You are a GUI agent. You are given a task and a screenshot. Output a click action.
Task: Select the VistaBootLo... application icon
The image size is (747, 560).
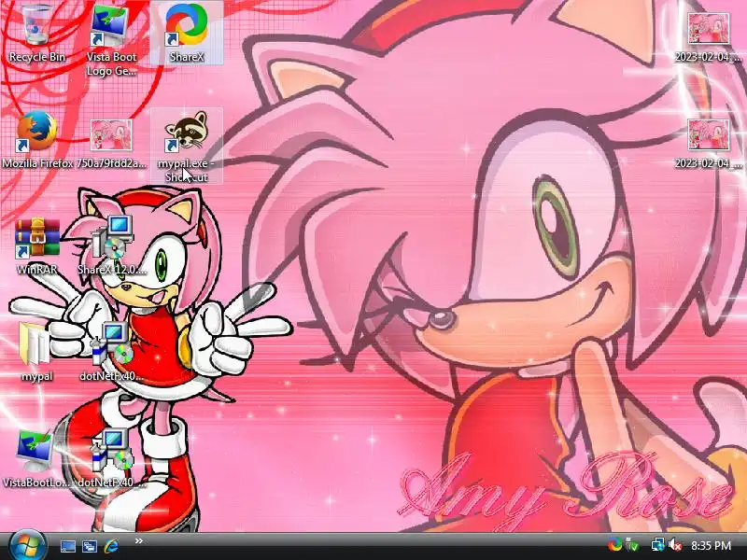[x=36, y=458]
